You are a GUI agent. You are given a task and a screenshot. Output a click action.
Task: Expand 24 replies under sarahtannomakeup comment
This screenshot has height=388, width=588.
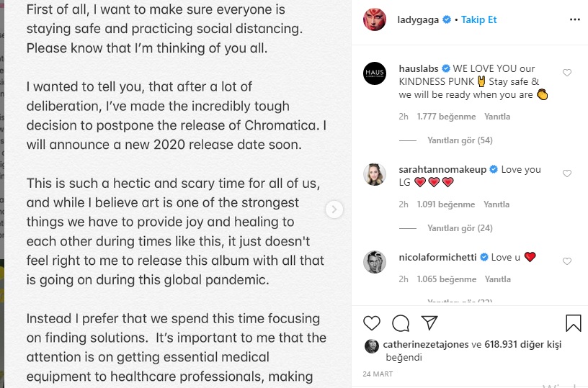pos(460,228)
